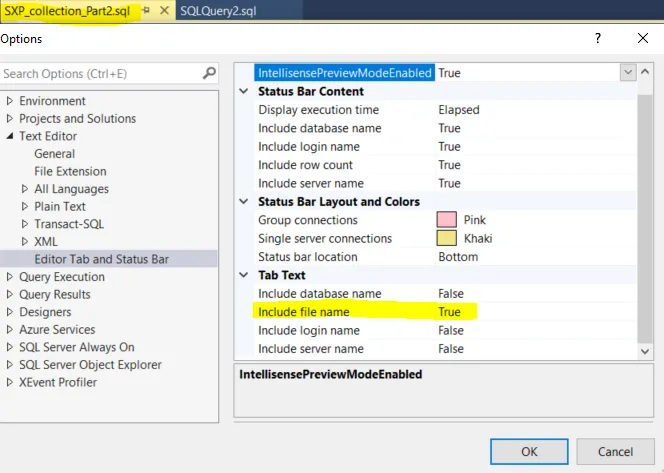Click the Elapsed value for execution time
Image resolution: width=664 pixels, height=473 pixels.
tap(459, 110)
